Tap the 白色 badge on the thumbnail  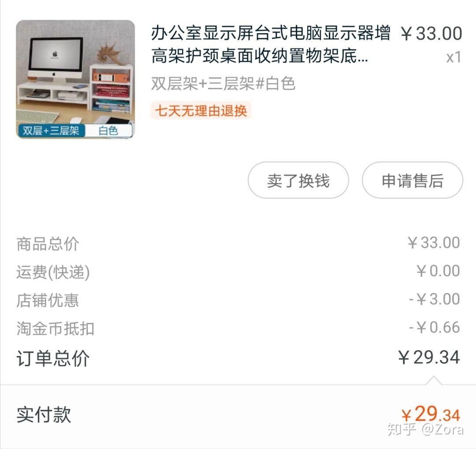click(108, 131)
